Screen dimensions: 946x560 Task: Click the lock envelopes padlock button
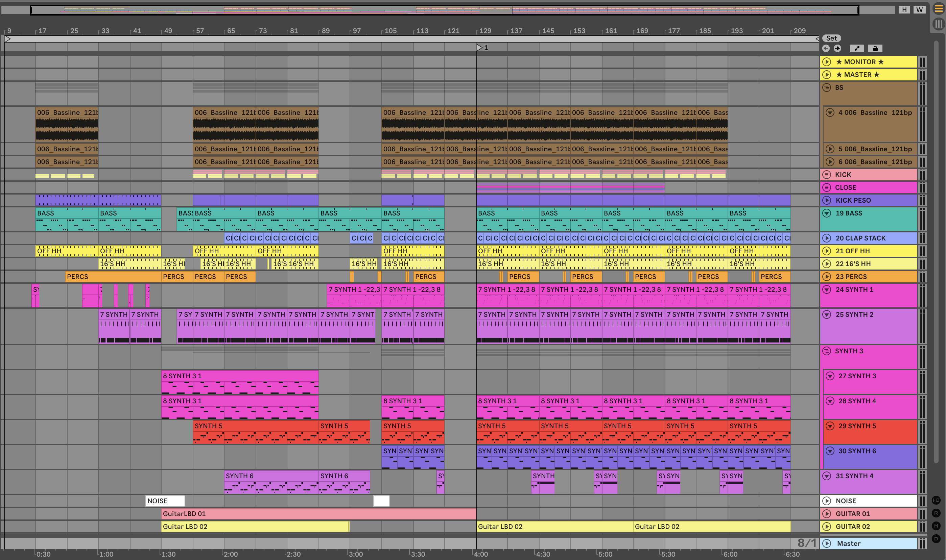(x=875, y=48)
